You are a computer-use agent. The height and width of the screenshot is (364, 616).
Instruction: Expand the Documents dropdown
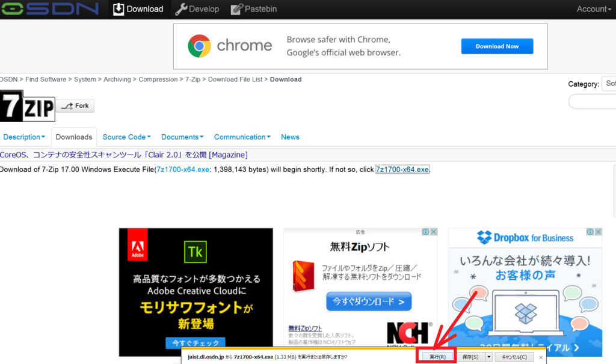click(182, 137)
